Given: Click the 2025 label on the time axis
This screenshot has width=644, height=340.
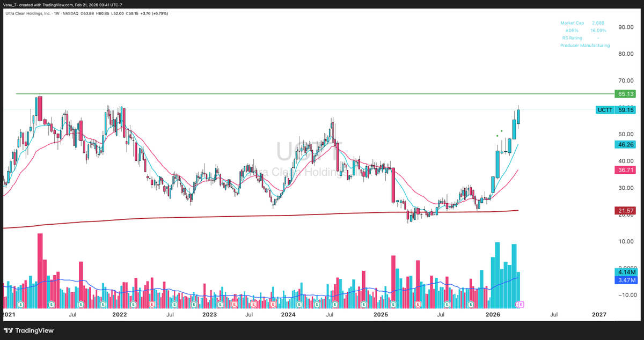Looking at the screenshot, I should (x=381, y=314).
